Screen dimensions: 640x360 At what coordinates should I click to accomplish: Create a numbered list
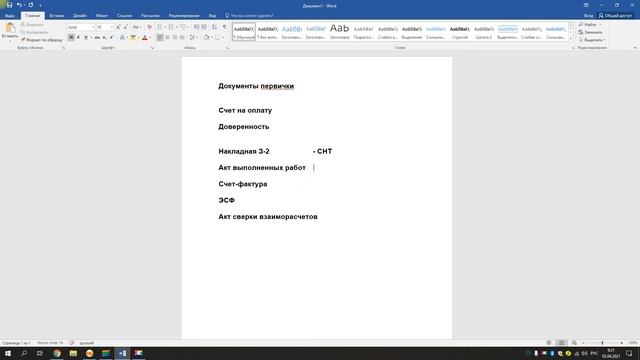(171, 27)
